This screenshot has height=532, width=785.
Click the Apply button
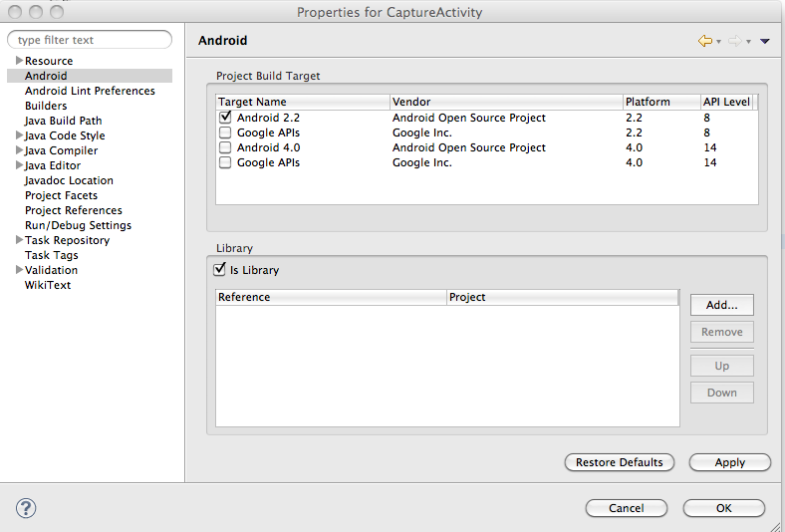pyautogui.click(x=729, y=462)
